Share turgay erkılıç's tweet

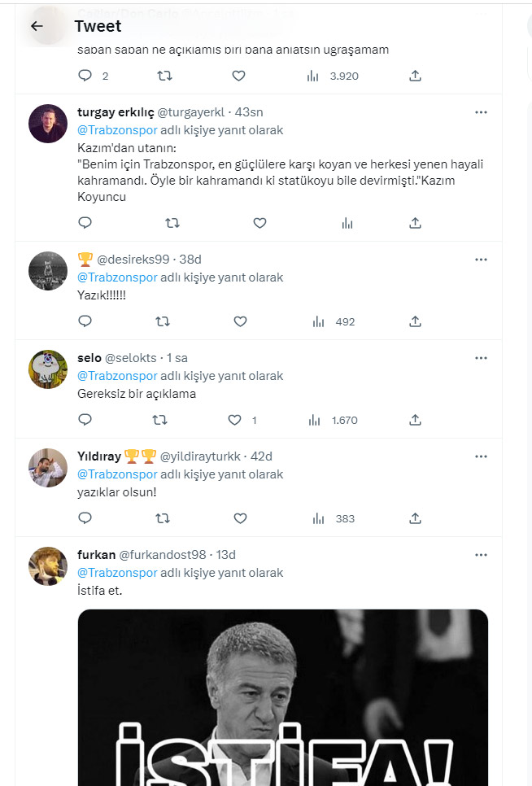point(415,223)
